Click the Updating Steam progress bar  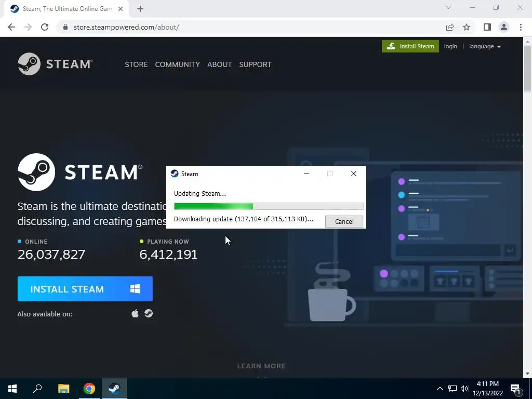(x=269, y=206)
